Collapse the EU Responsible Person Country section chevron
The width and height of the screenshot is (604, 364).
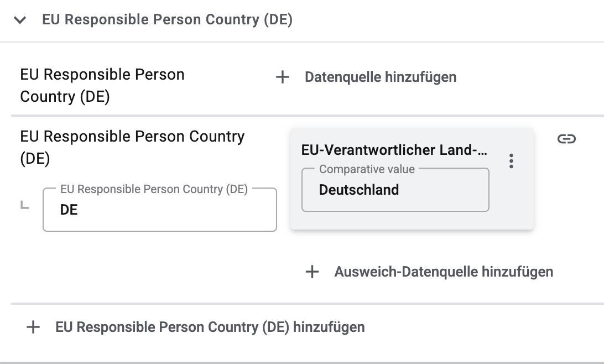coord(20,20)
